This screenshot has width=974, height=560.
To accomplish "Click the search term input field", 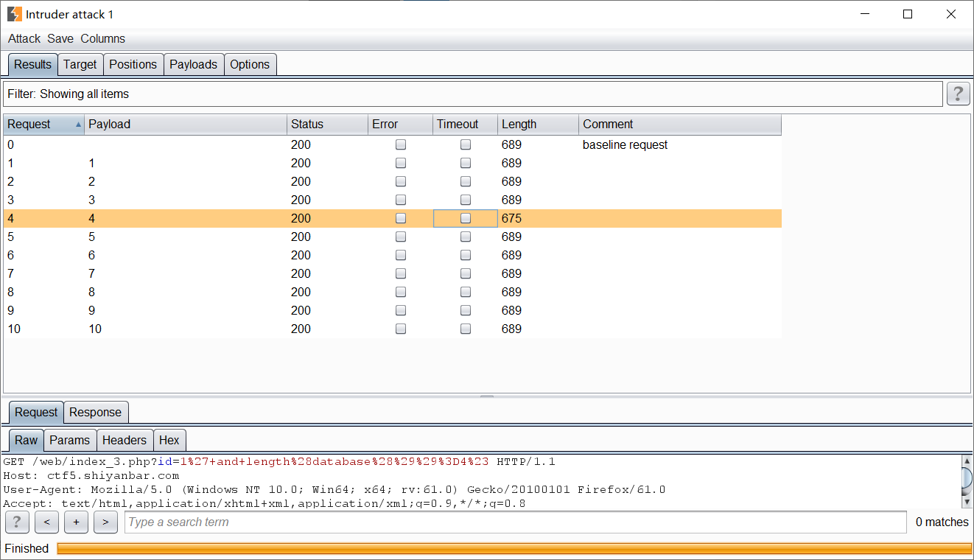I will click(x=516, y=522).
